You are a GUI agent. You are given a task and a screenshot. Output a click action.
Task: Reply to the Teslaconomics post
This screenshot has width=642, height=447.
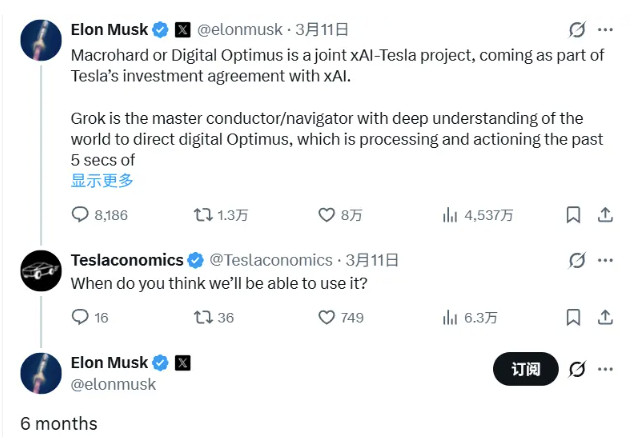[x=81, y=317]
